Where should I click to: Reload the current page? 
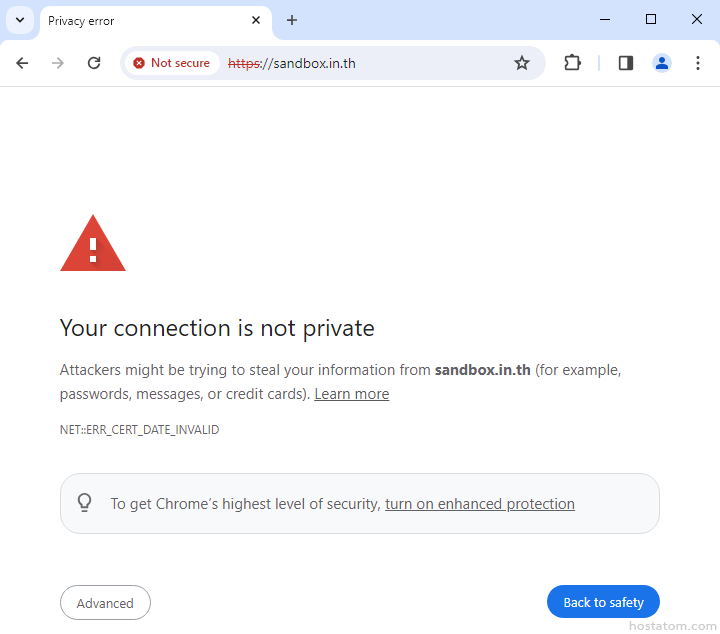[x=94, y=63]
